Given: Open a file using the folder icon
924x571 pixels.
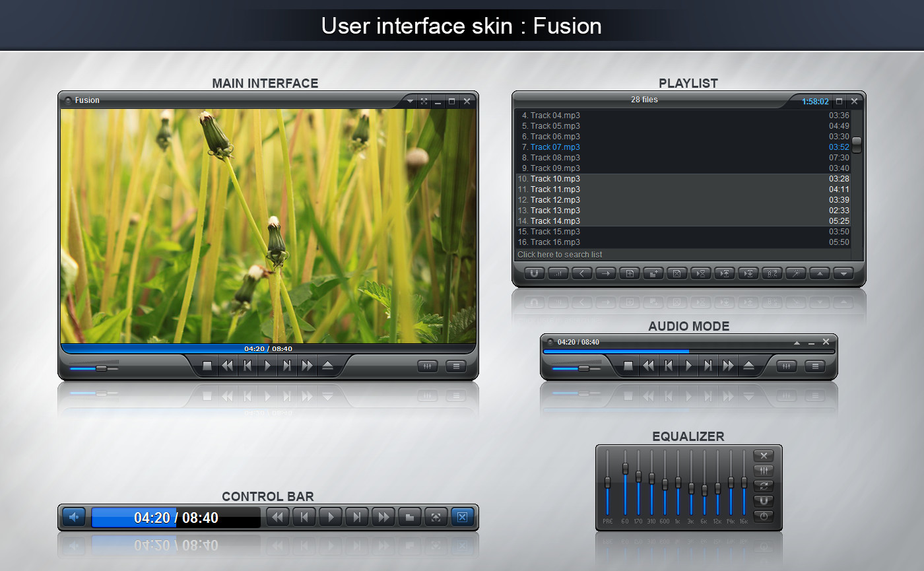Looking at the screenshot, I should pos(409,518).
